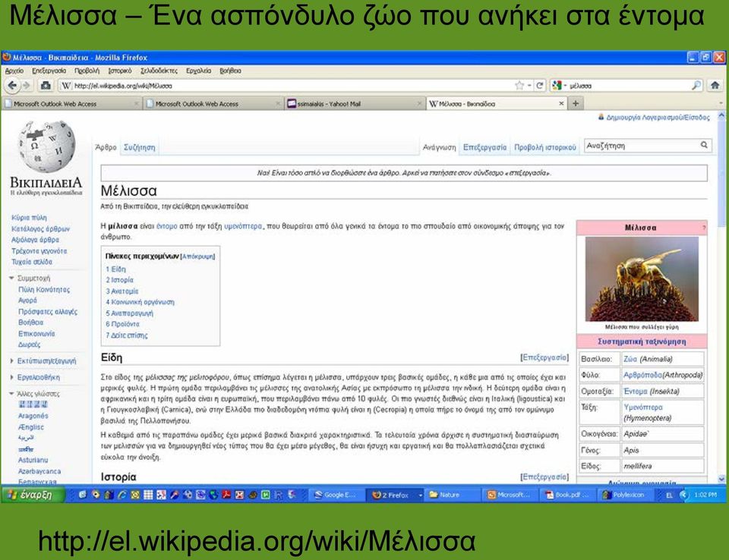Open the Τυχαία σελίδα sidebar link
Screen dimensions: 729x560
(x=32, y=262)
